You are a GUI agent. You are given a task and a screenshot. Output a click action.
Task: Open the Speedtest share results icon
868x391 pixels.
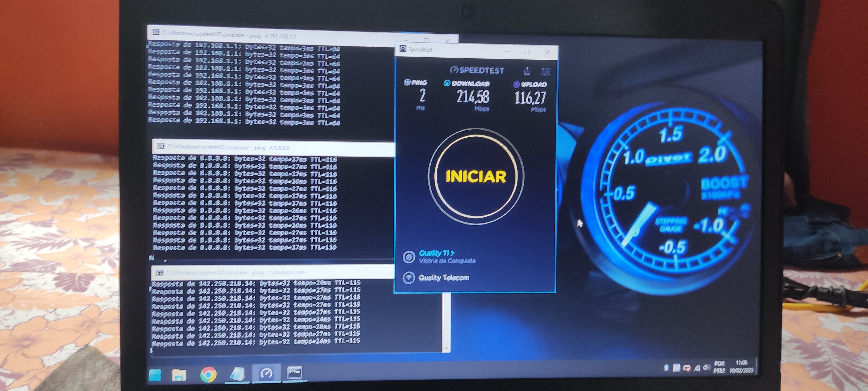tap(527, 71)
